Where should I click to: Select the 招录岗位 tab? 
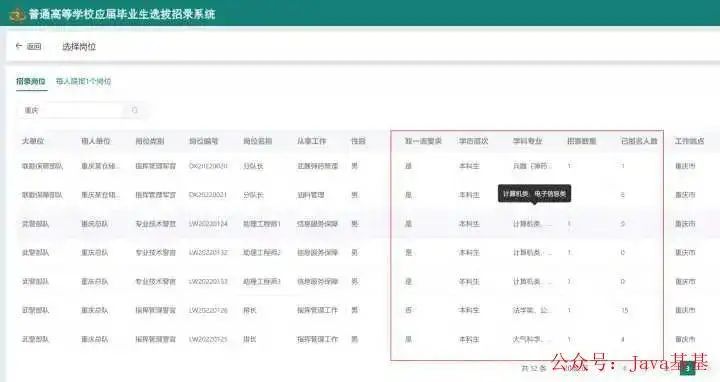(x=31, y=81)
